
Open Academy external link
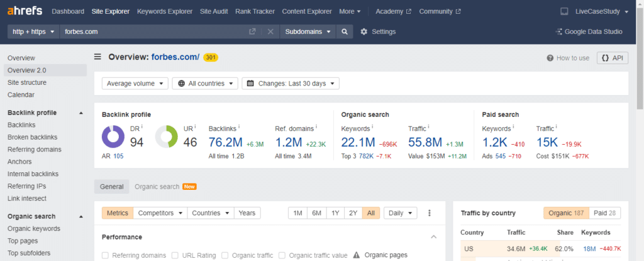pos(394,11)
